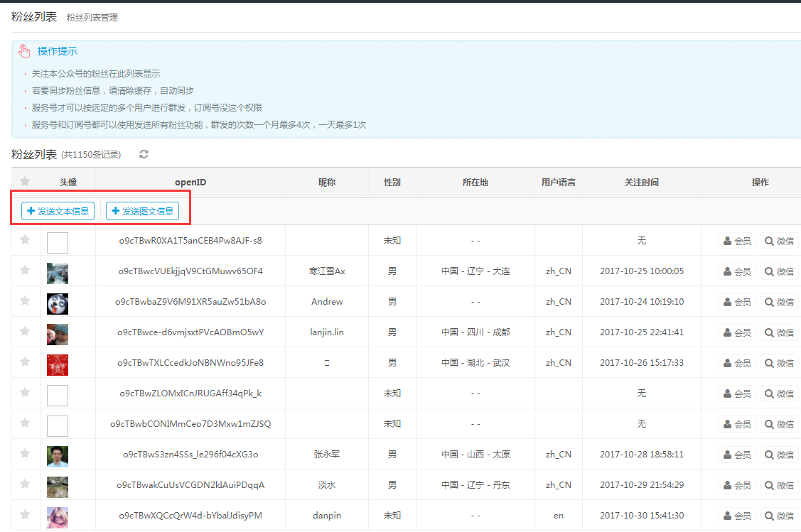Click the 发送文本信息 button
The width and height of the screenshot is (801, 532).
pos(58,211)
